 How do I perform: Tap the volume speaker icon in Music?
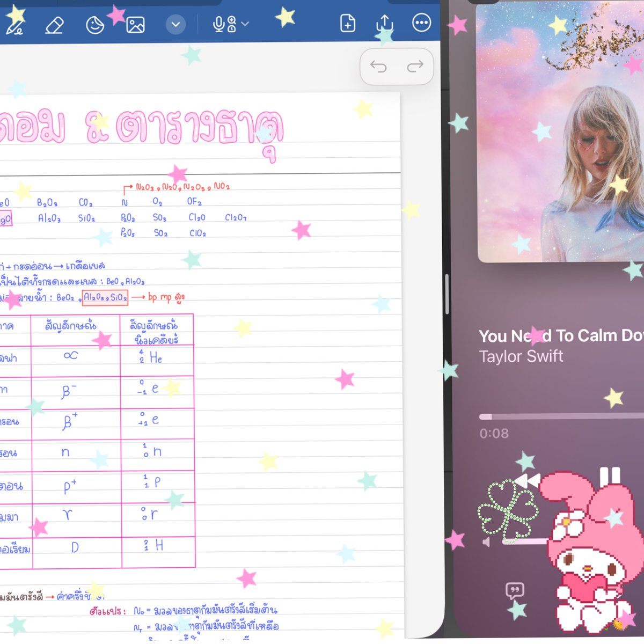(x=486, y=542)
